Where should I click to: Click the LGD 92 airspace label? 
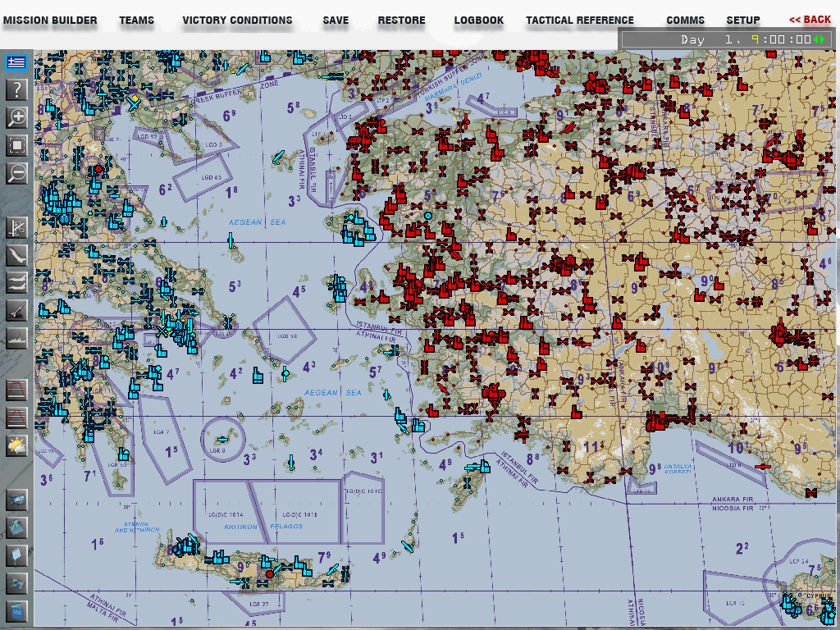[147, 137]
